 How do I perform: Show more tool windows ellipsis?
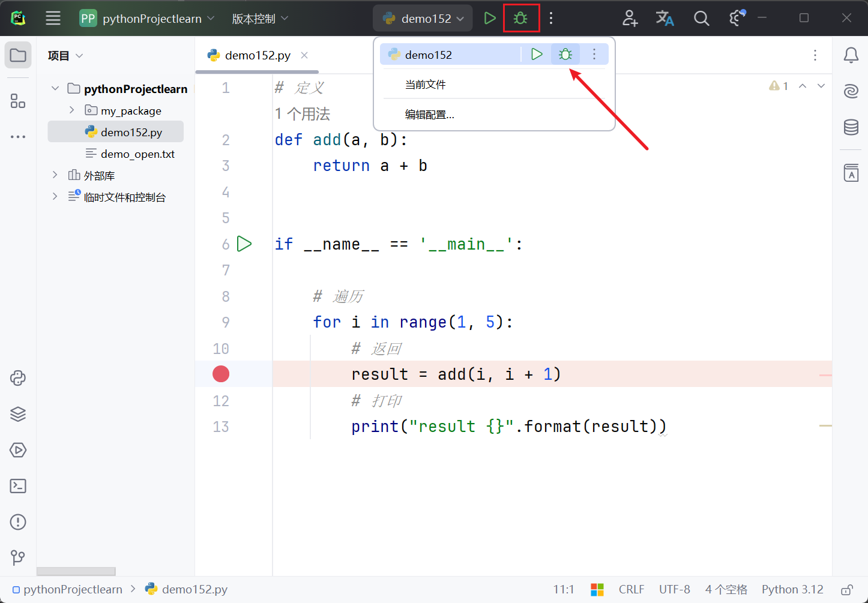18,137
